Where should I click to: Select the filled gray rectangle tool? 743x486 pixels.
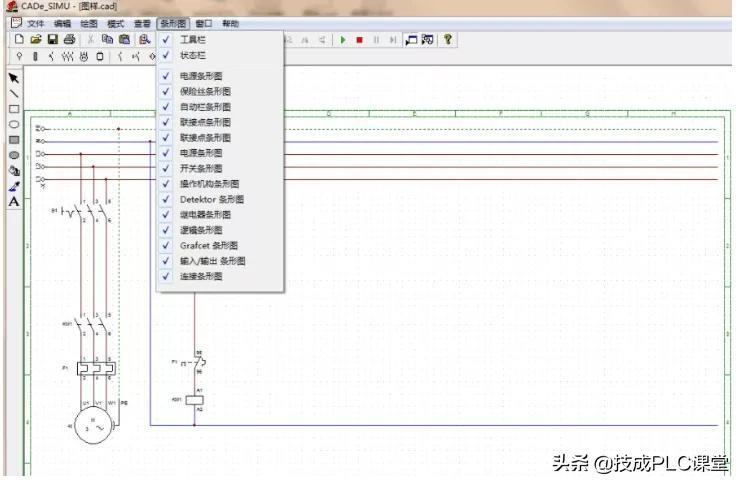(x=14, y=140)
